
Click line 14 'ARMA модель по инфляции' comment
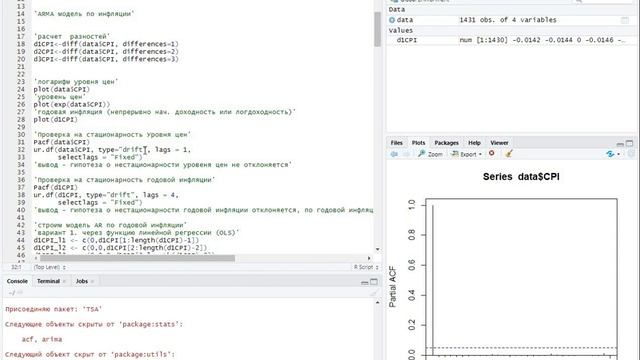(84, 14)
